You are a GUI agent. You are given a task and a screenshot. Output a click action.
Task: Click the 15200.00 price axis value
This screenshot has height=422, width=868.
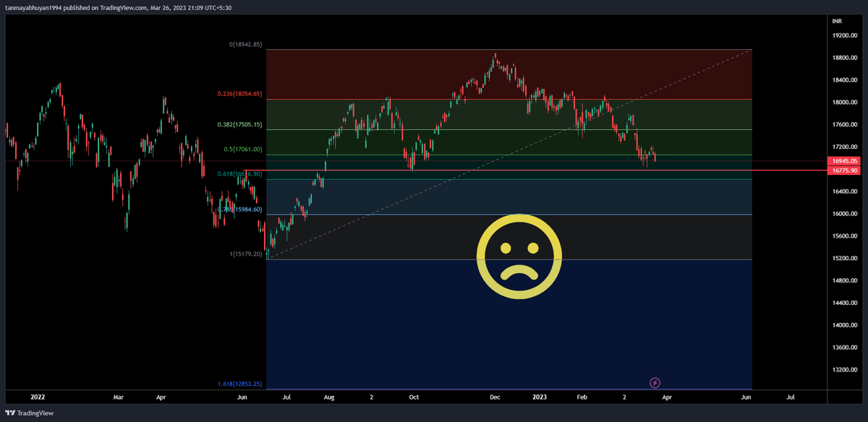(x=844, y=259)
